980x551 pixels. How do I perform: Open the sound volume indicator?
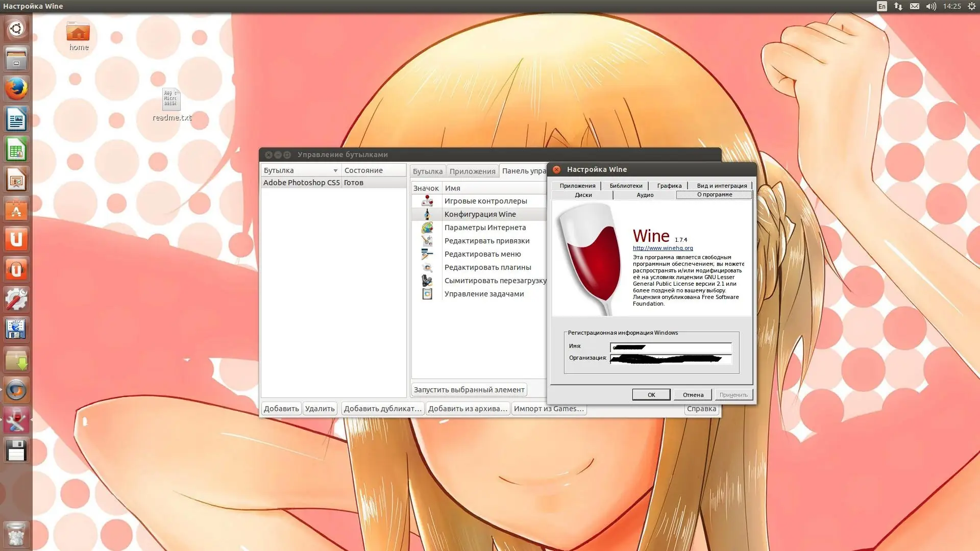[x=930, y=6]
